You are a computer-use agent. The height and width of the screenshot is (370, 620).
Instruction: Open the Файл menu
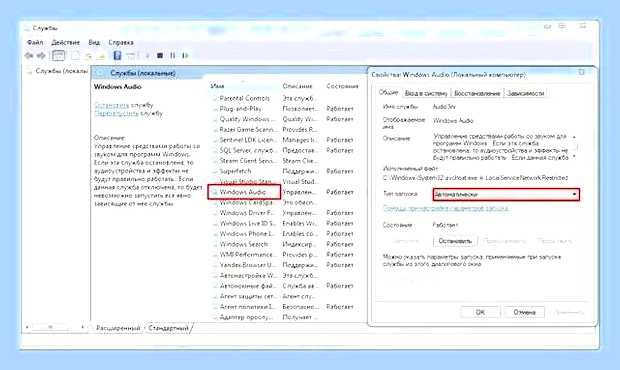click(x=35, y=42)
